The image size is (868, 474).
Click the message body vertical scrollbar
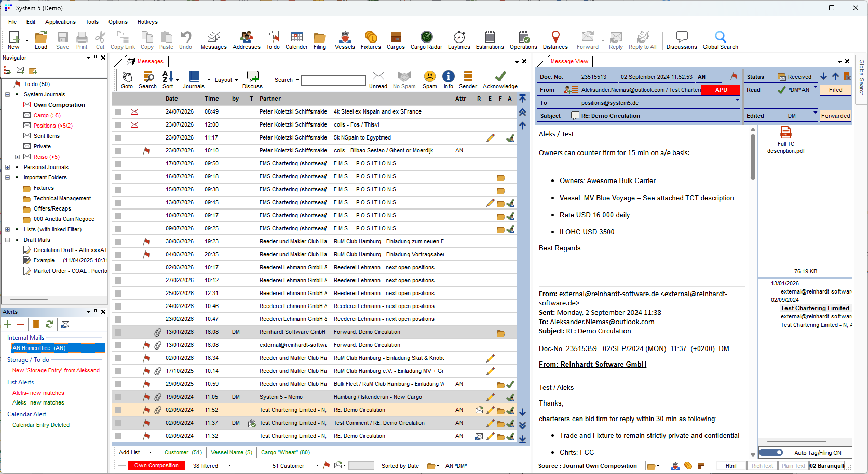[753, 157]
